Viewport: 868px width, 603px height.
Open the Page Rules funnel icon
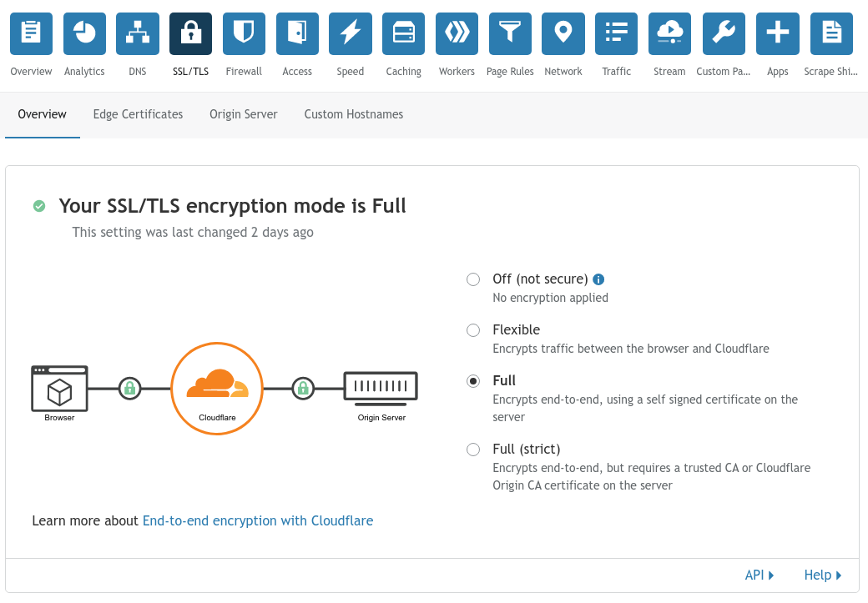click(510, 33)
